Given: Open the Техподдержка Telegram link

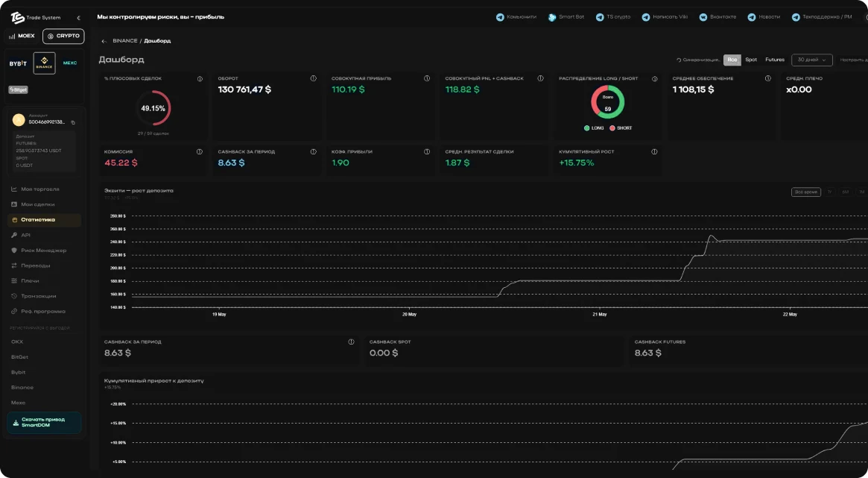Looking at the screenshot, I should [x=822, y=17].
